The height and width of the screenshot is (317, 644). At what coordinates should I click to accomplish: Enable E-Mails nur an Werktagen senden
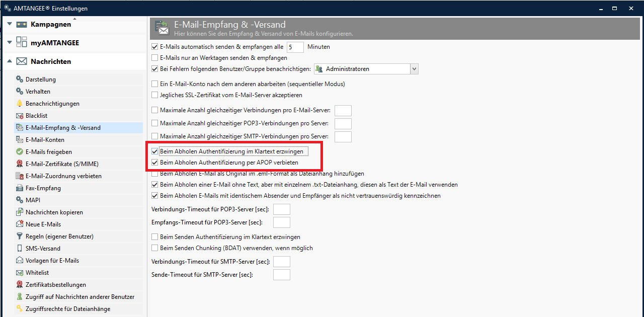tap(155, 58)
